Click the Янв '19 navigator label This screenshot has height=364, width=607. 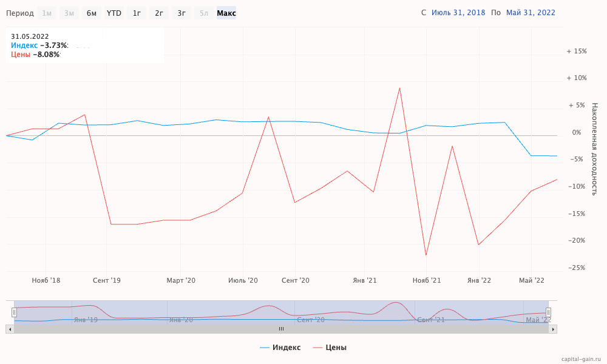coord(86,320)
